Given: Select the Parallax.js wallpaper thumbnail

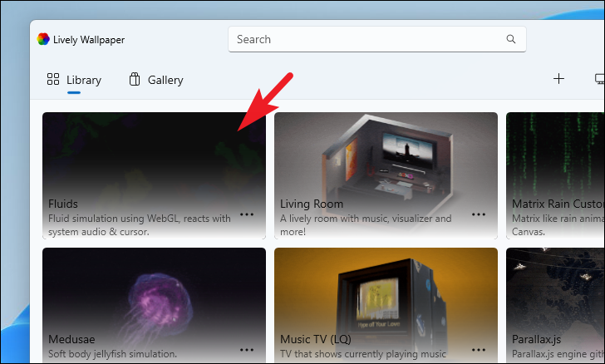Looking at the screenshot, I should point(555,305).
